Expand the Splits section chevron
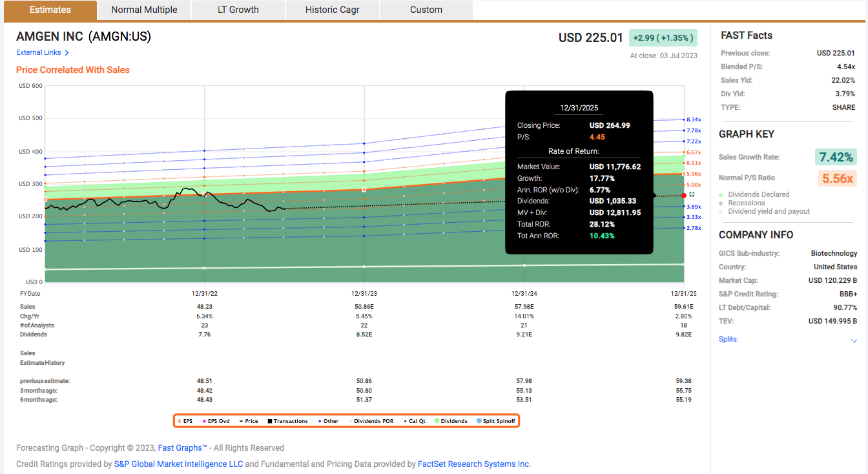868x474 pixels. click(x=854, y=340)
